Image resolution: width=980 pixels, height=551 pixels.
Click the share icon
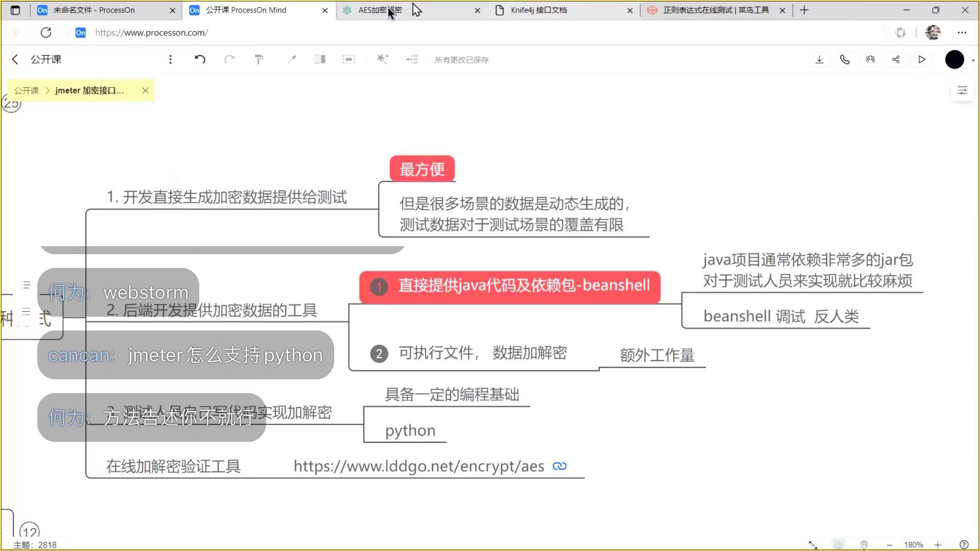(x=896, y=59)
